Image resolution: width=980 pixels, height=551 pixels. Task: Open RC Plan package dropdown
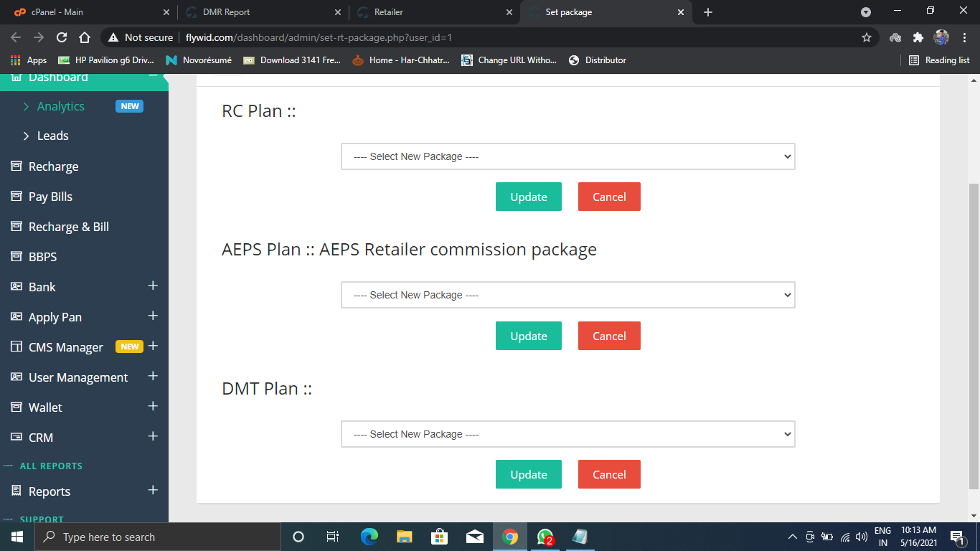pyautogui.click(x=567, y=156)
